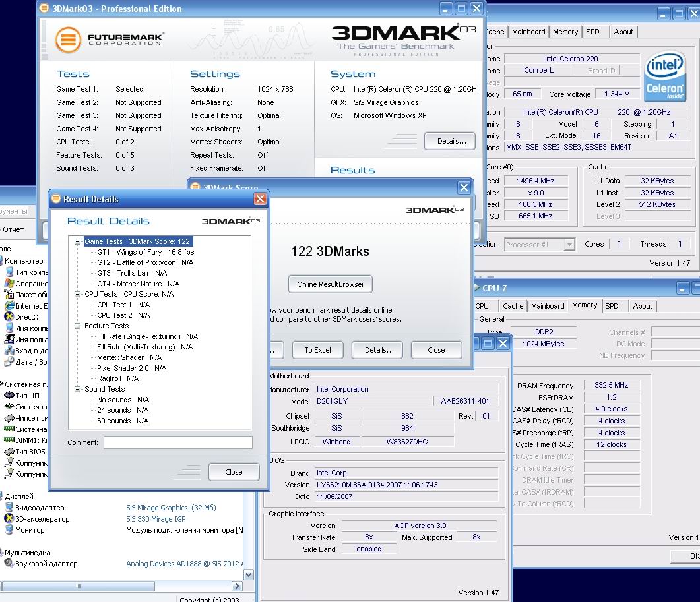The height and width of the screenshot is (602, 700).
Task: Click the Intel Celeron 220 name field
Action: 571,59
